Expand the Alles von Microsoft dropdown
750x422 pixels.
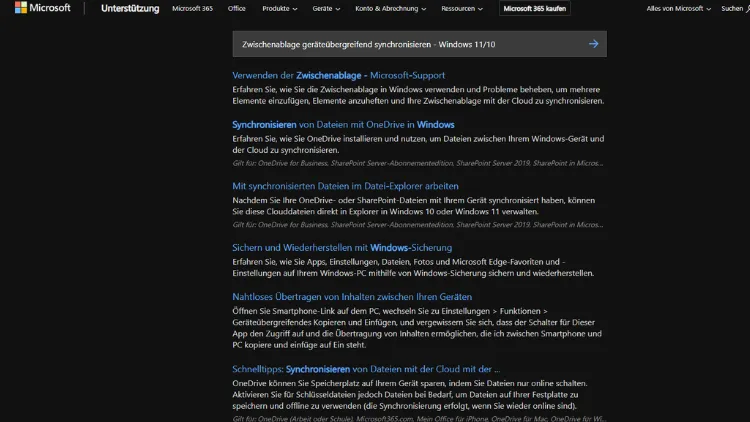[679, 9]
